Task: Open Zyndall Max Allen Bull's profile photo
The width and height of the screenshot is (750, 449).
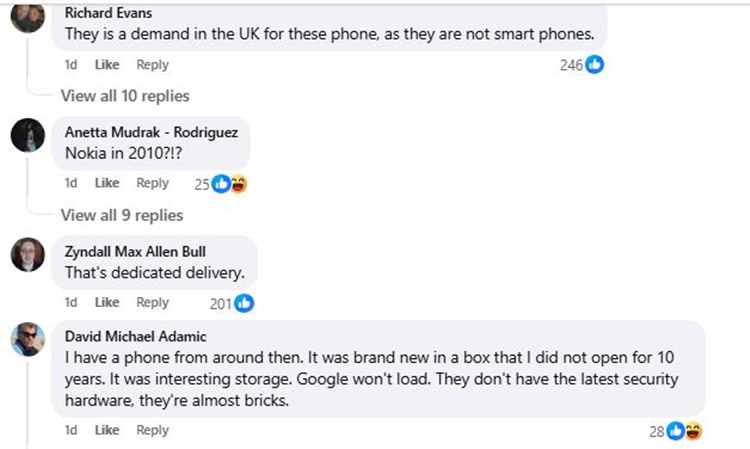Action: pyautogui.click(x=28, y=255)
